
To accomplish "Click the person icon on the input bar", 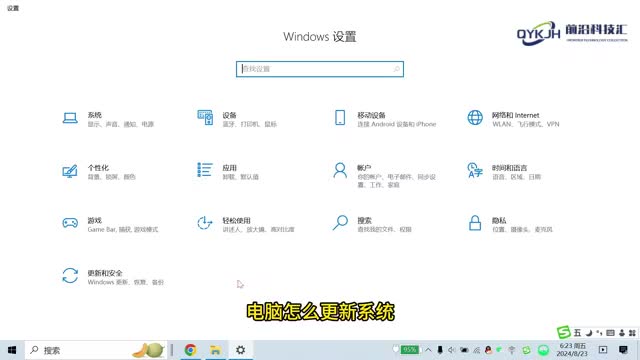I will 622,333.
